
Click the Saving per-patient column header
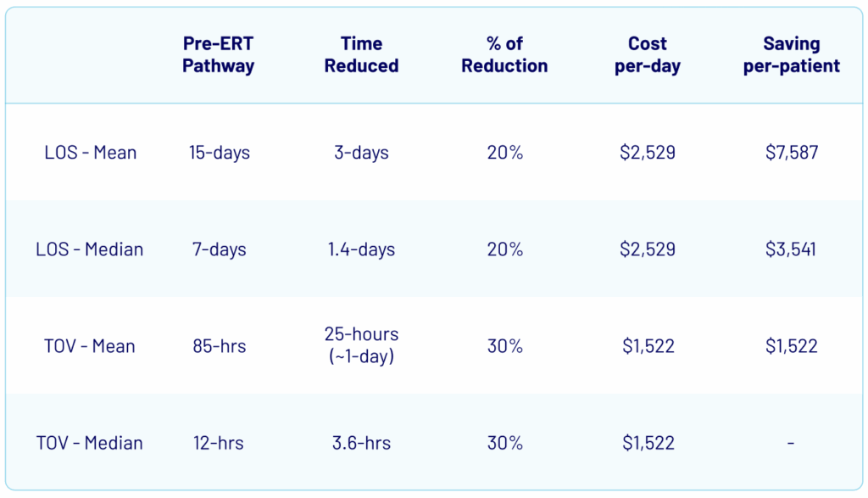[x=791, y=54]
